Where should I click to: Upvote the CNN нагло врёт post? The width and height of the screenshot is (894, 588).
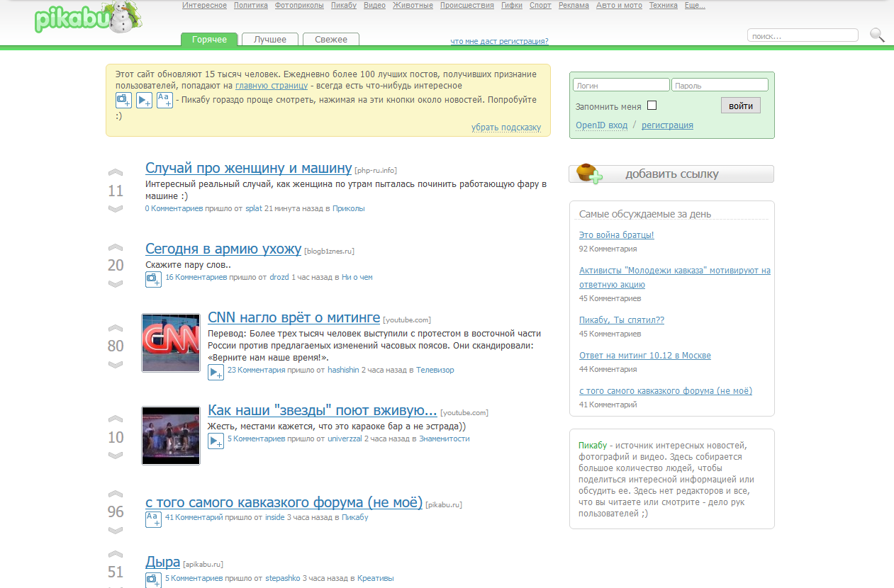[116, 328]
